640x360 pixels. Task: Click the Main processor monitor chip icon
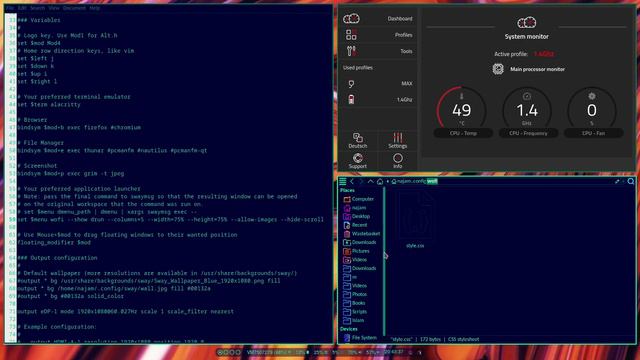pyautogui.click(x=498, y=69)
